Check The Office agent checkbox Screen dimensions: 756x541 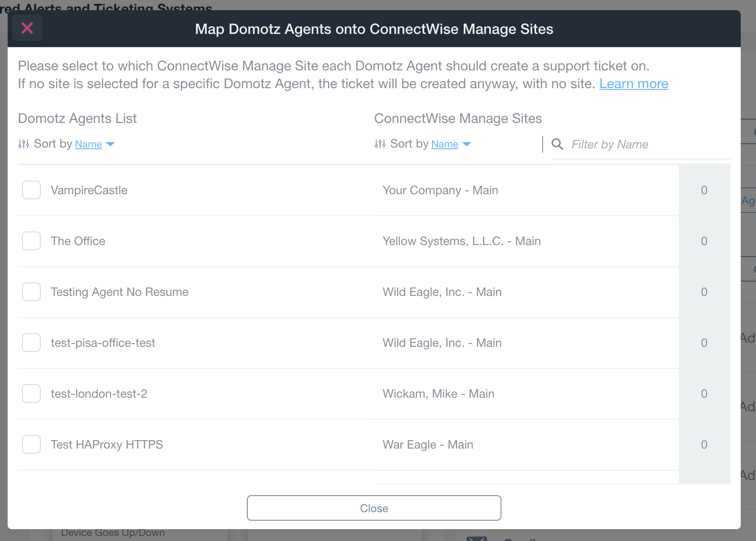click(31, 241)
